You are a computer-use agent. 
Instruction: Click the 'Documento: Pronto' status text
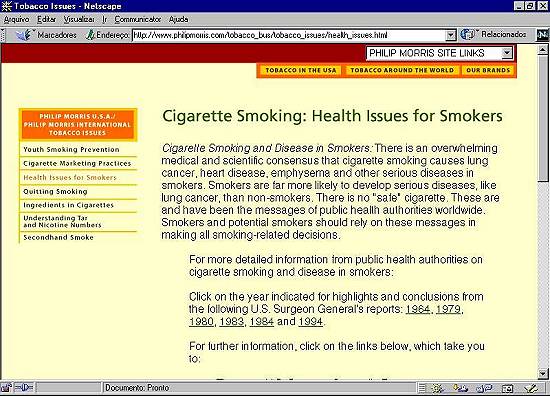tap(137, 388)
